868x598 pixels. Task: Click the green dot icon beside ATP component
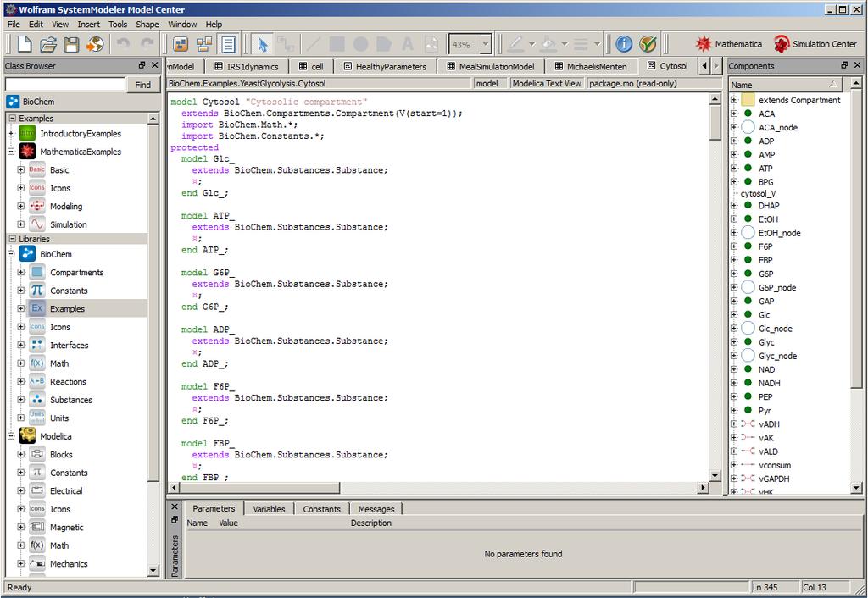(x=748, y=169)
